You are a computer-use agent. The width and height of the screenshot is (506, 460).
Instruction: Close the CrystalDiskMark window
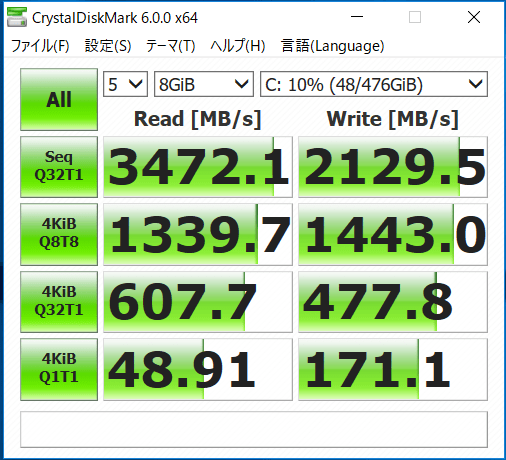tap(474, 17)
